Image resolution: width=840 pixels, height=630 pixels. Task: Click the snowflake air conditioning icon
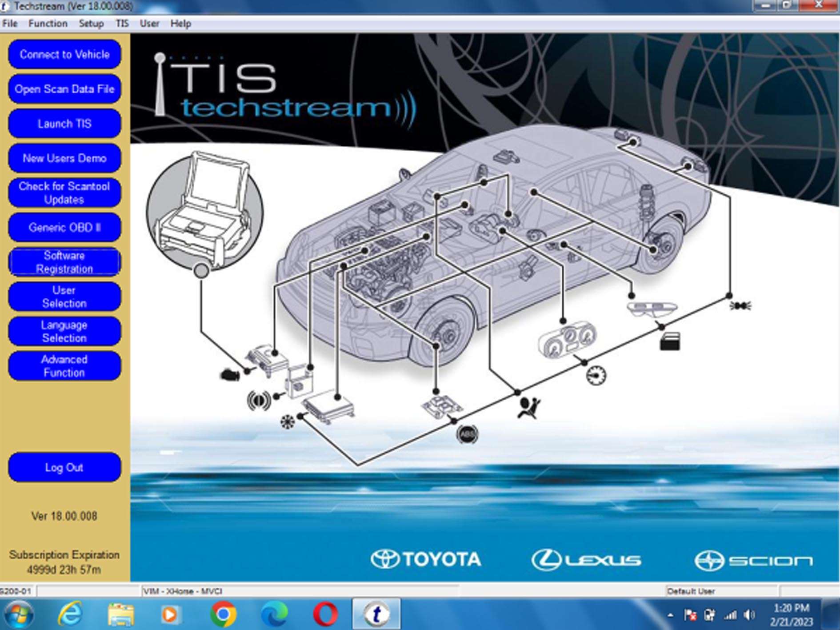coord(288,421)
